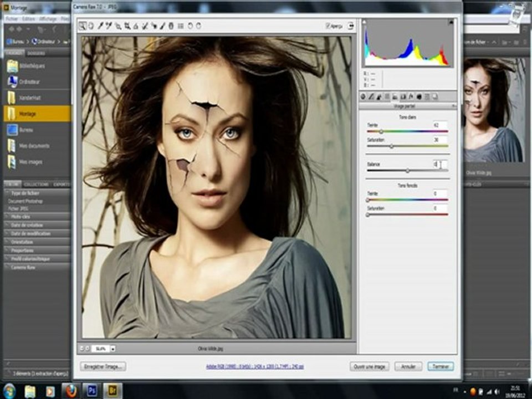Open the HSL / Grayscale panel tab
Screen dimensions: 532x399
pyautogui.click(x=387, y=96)
